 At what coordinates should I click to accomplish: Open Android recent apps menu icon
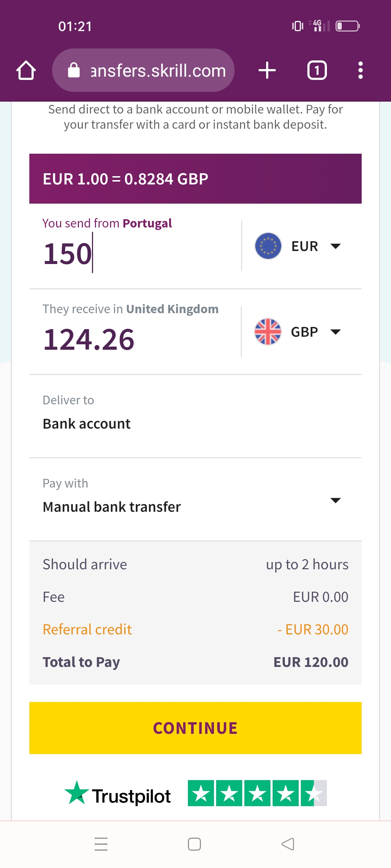click(x=101, y=844)
